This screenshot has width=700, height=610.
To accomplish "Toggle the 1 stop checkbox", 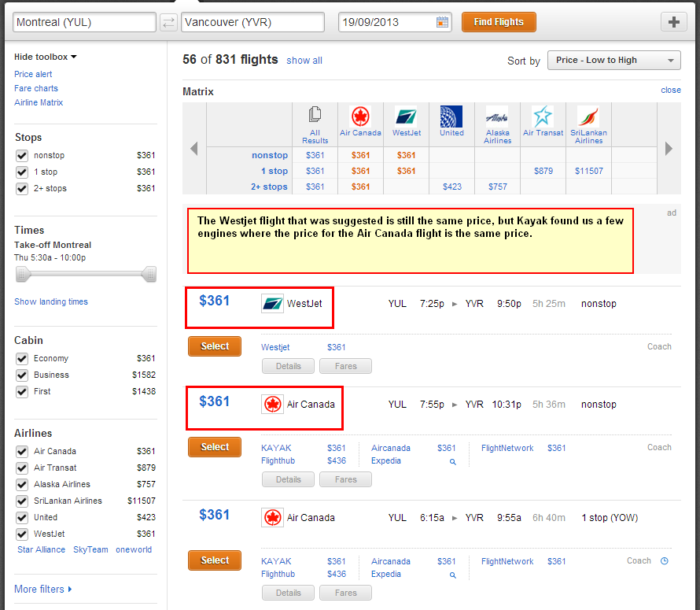I will [22, 172].
